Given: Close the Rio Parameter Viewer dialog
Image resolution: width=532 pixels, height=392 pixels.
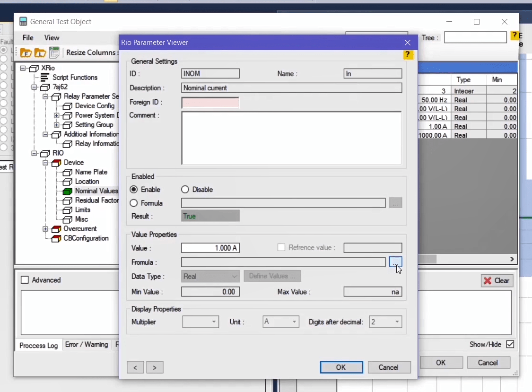Looking at the screenshot, I should 408,43.
